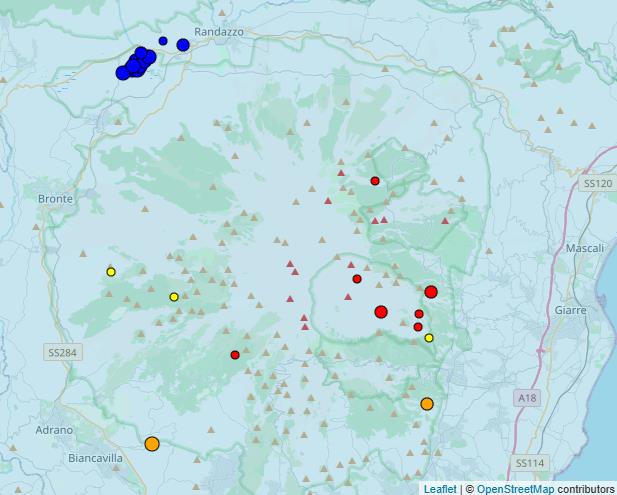Click the A18 motorway shield
Screen dimensions: 617x495
pos(527,398)
